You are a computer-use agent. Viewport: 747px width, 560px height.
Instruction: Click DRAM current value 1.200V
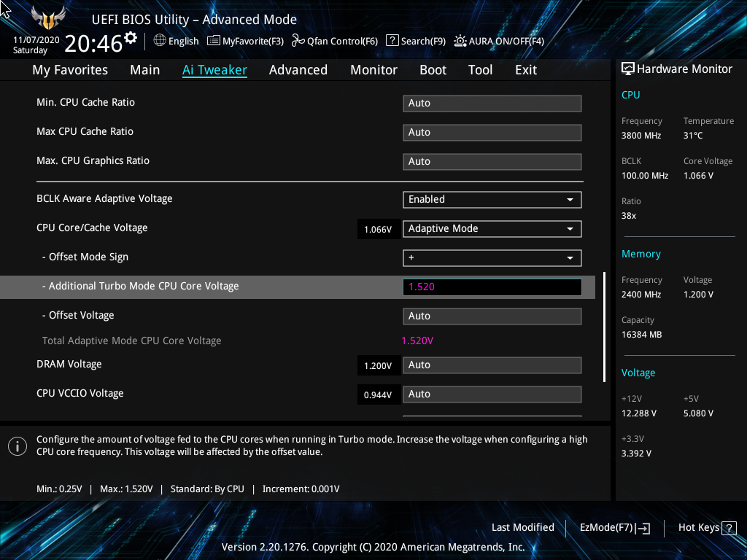[x=378, y=366]
